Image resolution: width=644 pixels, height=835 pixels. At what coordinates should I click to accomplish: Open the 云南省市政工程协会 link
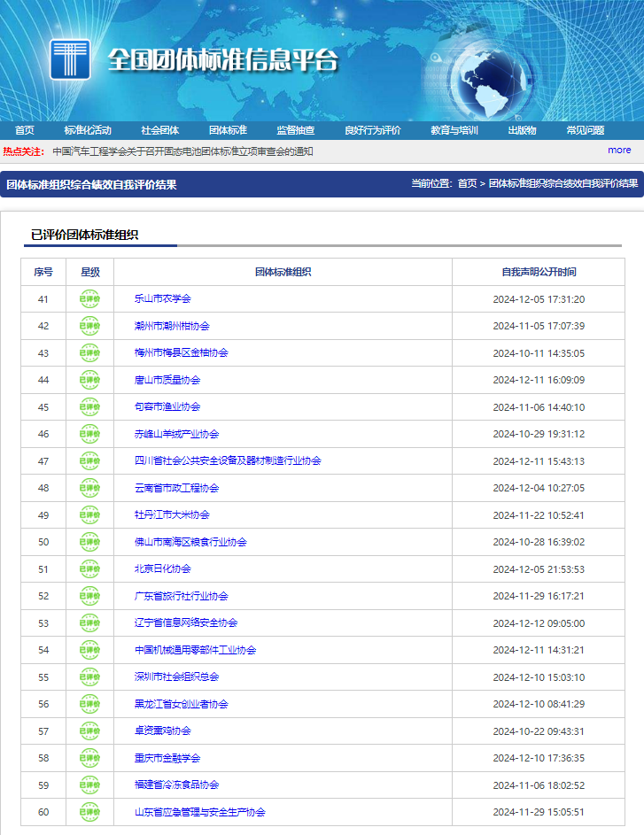(177, 488)
